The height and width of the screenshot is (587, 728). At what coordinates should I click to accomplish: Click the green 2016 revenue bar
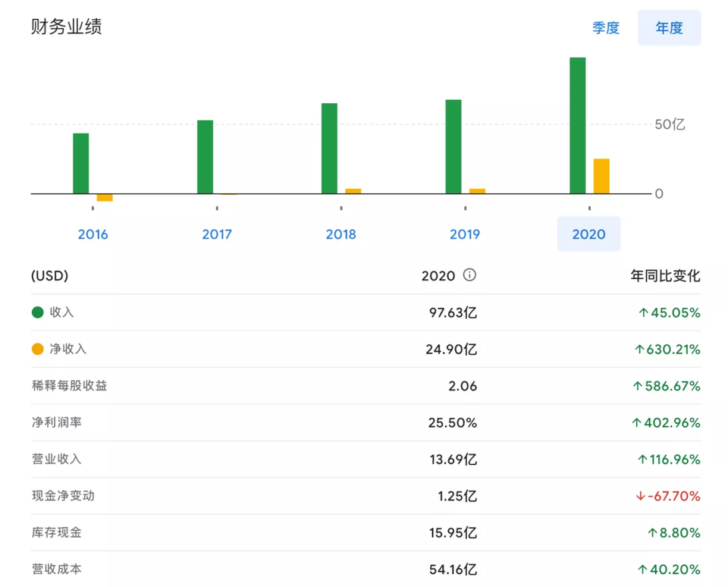click(81, 163)
